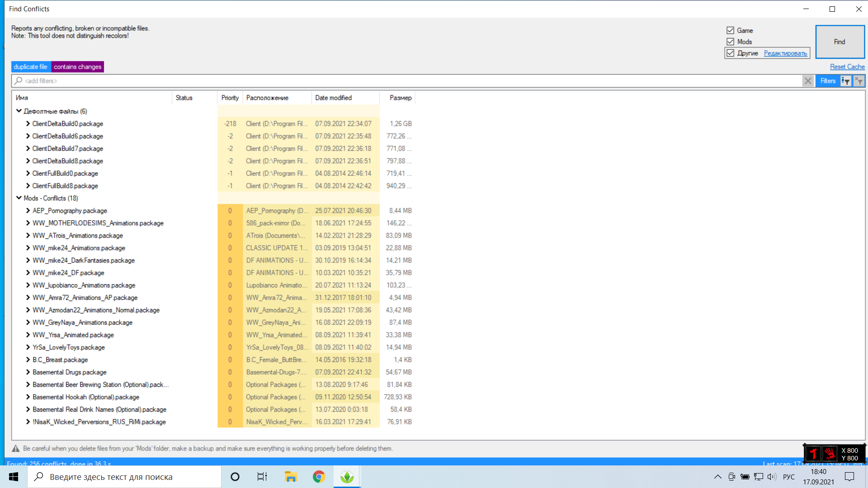This screenshot has width=868, height=488.
Task: Click the grey funnel icon beside Filters
Action: pos(859,81)
